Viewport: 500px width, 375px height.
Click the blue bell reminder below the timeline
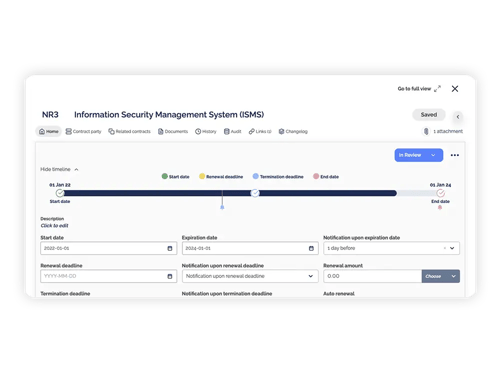222,207
